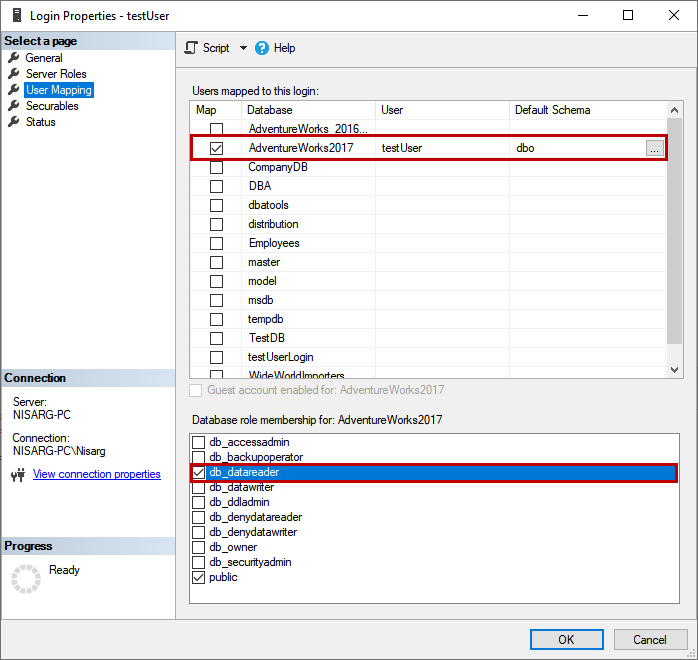
Task: Select the User Mapping page
Action: pyautogui.click(x=59, y=90)
